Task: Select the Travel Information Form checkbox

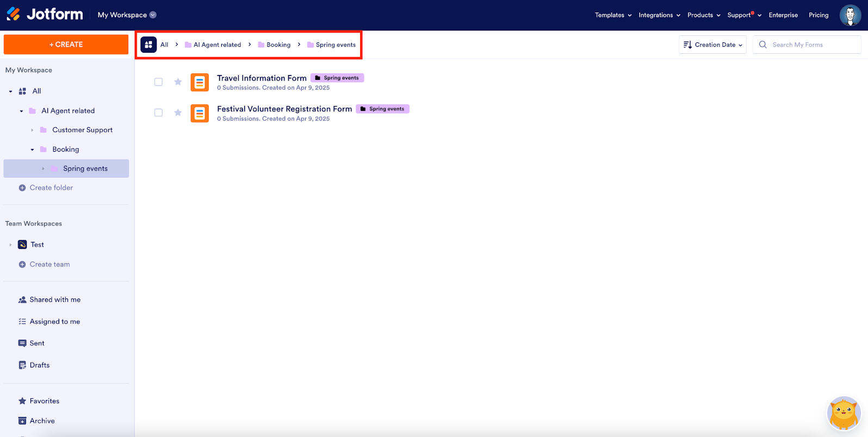Action: 158,82
